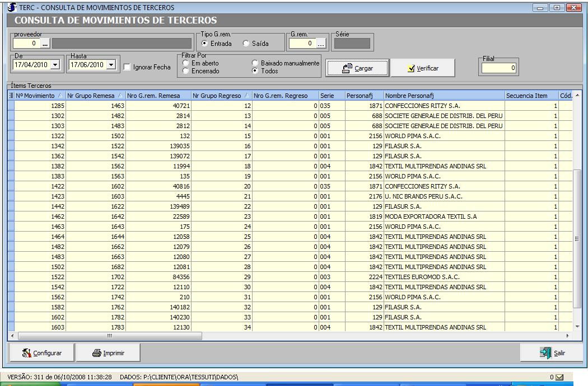Click the application icon in title bar

pos(11,8)
